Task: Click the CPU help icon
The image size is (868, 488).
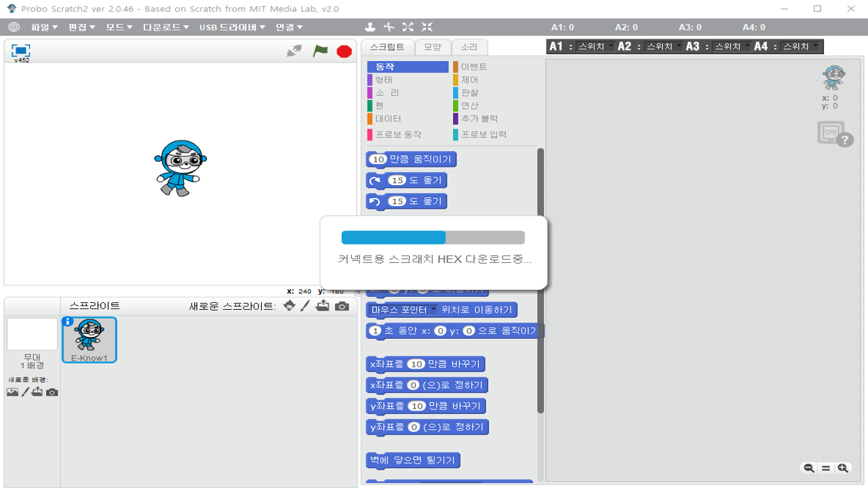Action: point(834,134)
